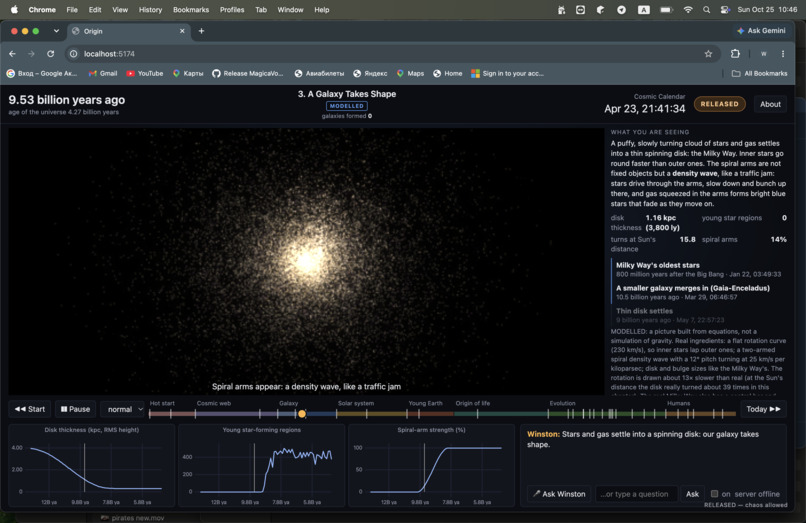The image size is (806, 523).
Task: Close the Origin tab
Action: (x=182, y=31)
